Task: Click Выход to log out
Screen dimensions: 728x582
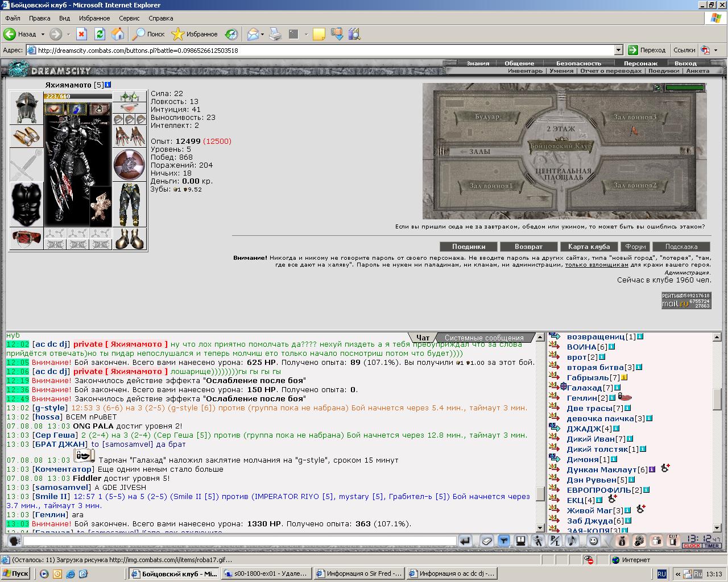Action: click(x=685, y=63)
